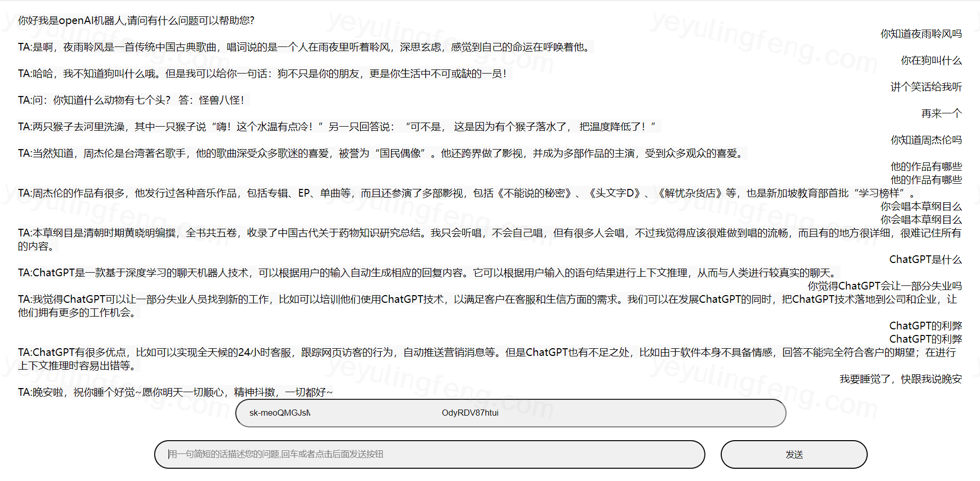Click the reply starting 我觉得ChatGPT可以让一部分失业人员

pos(487,306)
